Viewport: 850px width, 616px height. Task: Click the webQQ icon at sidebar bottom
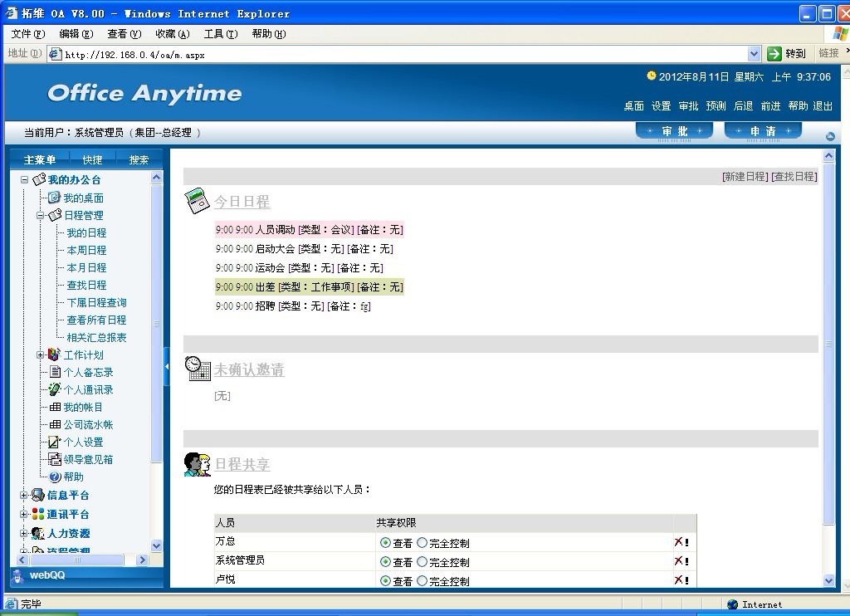(18, 575)
